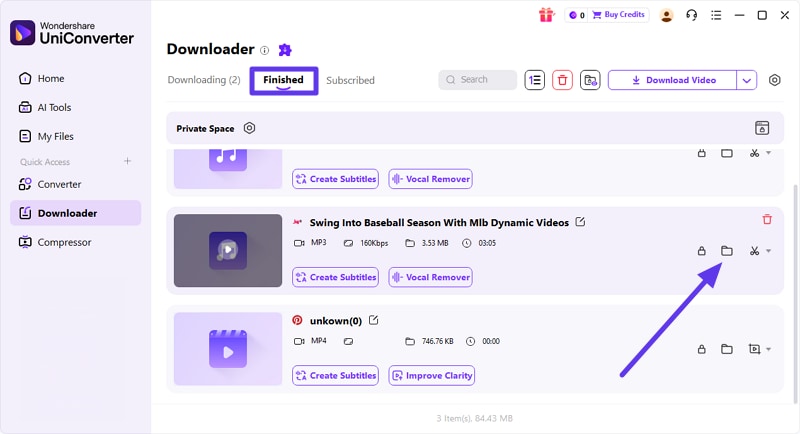Click Pinterest icon beside unkown(0)

tap(297, 320)
